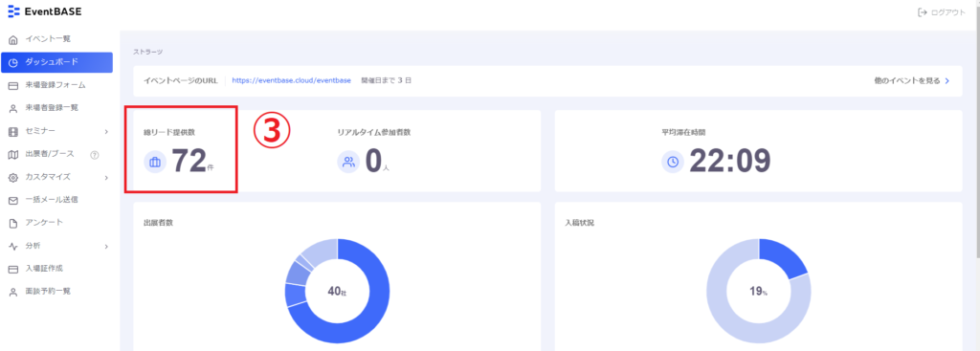Screen dimensions: 980x351
Task: Open the eventbase.cloud/eventbase event URL
Action: pyautogui.click(x=291, y=80)
